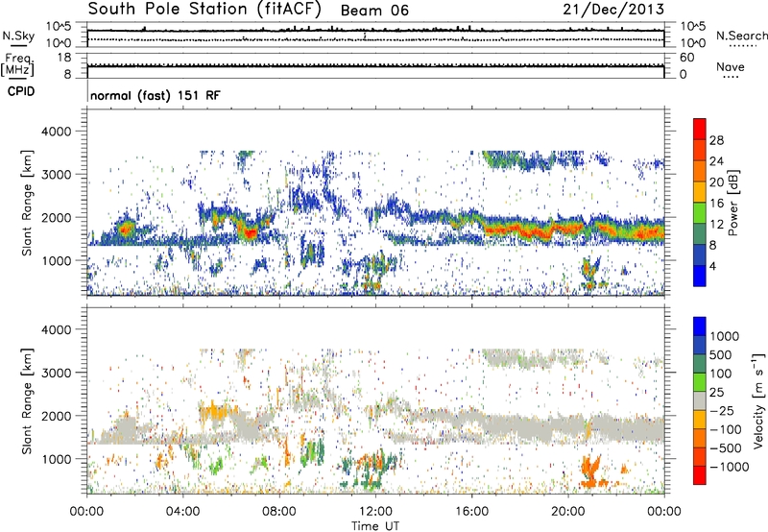The height and width of the screenshot is (532, 768).
Task: Click the date "21/Dec/2013"
Action: [613, 10]
